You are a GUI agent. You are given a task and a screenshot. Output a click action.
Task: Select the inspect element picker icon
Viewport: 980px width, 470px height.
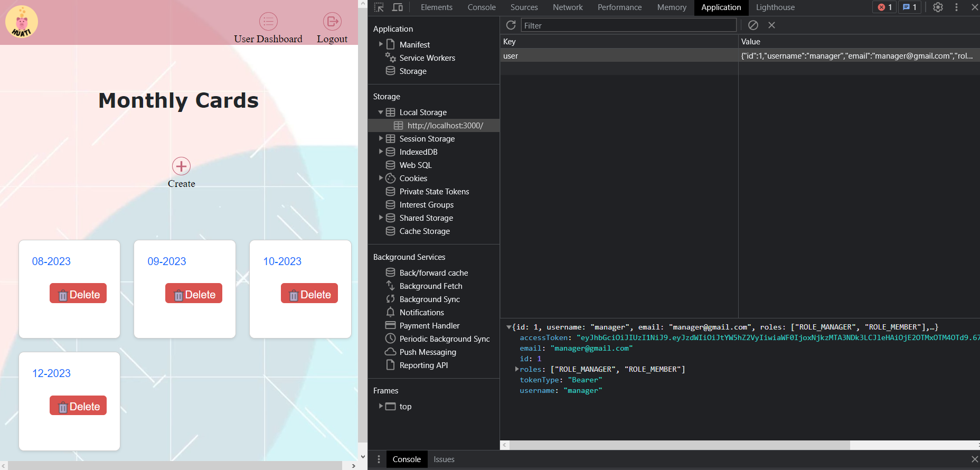(379, 7)
